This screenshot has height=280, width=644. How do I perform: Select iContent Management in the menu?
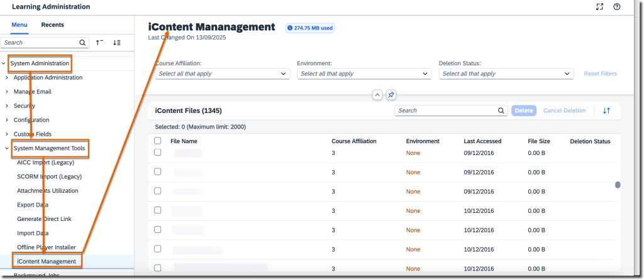pyautogui.click(x=47, y=261)
